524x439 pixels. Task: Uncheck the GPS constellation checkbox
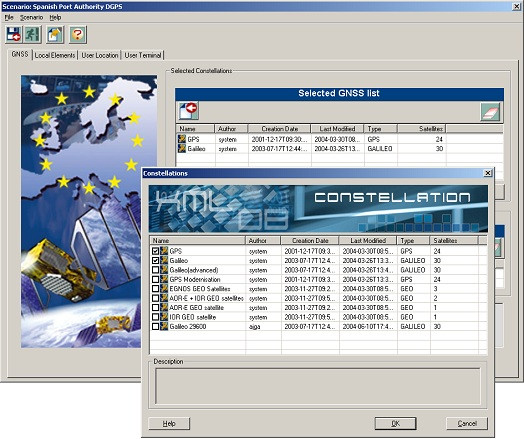[x=155, y=251]
